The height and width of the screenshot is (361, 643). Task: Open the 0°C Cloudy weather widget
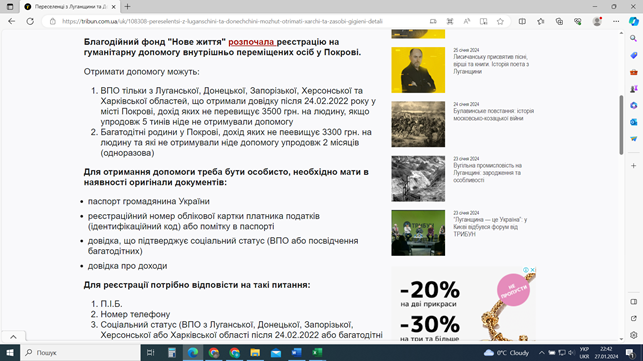coord(506,352)
